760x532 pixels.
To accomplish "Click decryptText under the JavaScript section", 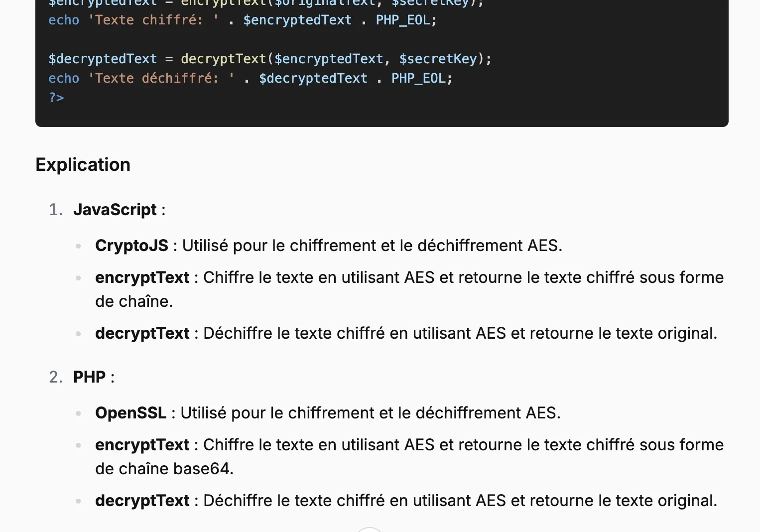I will (142, 333).
